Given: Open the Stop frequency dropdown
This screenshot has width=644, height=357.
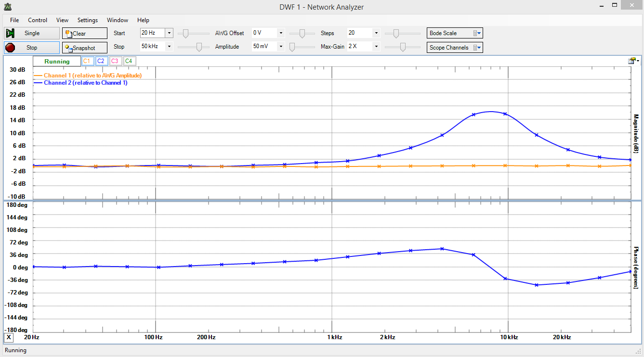Looking at the screenshot, I should (x=169, y=47).
